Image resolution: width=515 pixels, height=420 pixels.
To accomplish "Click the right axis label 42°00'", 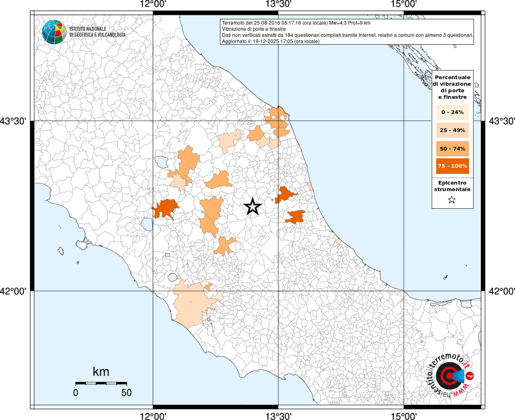I will pos(502,291).
